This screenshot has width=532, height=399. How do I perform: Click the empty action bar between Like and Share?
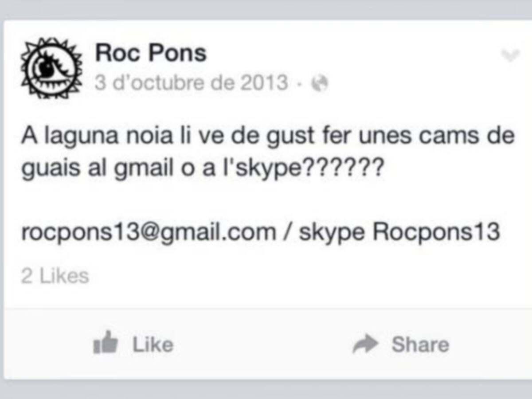click(262, 344)
